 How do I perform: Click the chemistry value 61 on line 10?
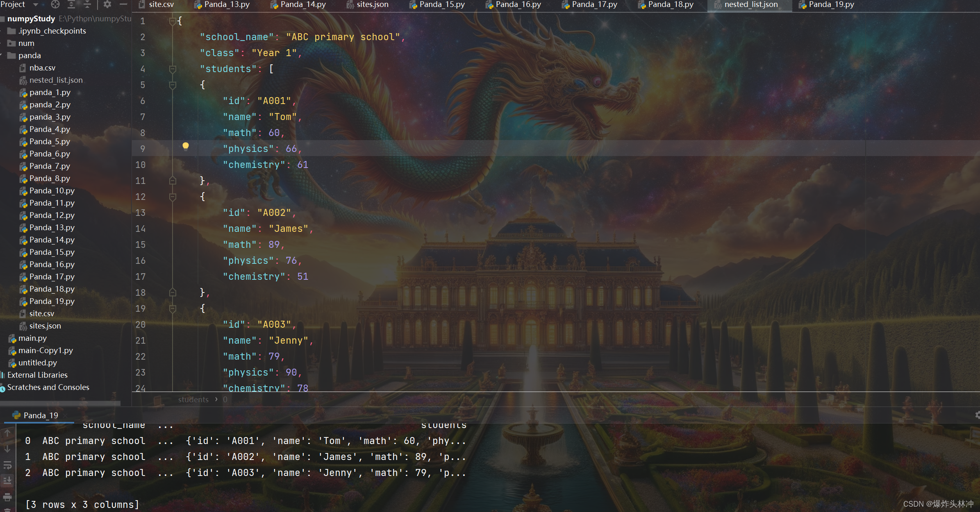[303, 165]
